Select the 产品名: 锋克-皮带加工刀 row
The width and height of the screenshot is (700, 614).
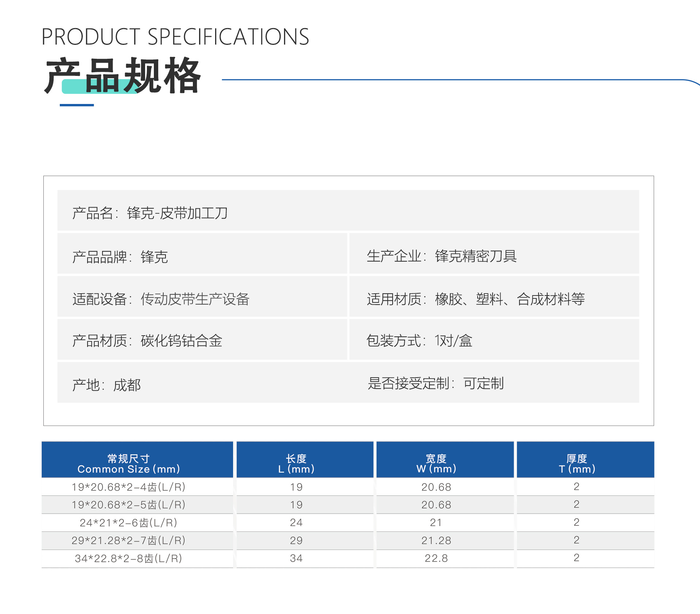click(x=348, y=210)
